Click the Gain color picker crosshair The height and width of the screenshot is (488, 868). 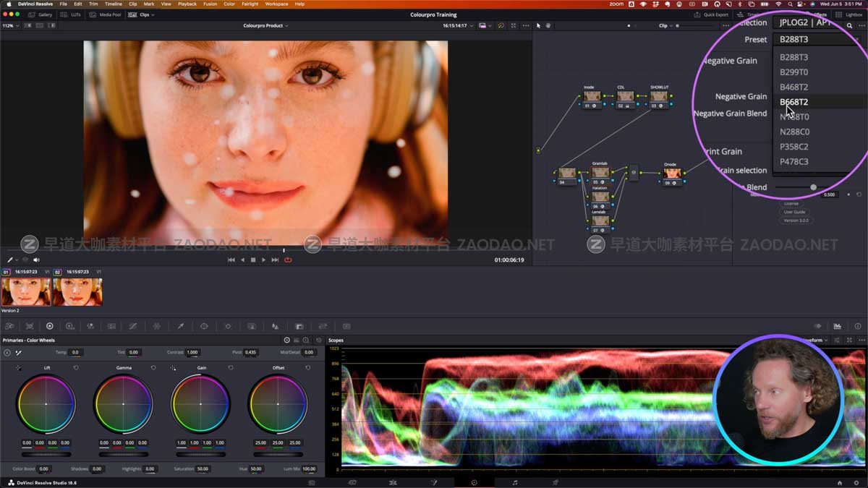tap(173, 368)
